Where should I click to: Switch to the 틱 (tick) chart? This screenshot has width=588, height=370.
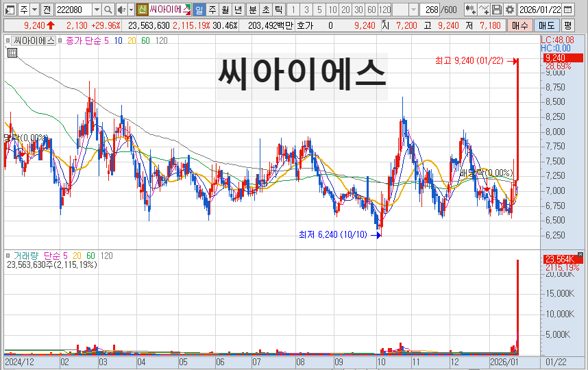pos(278,10)
